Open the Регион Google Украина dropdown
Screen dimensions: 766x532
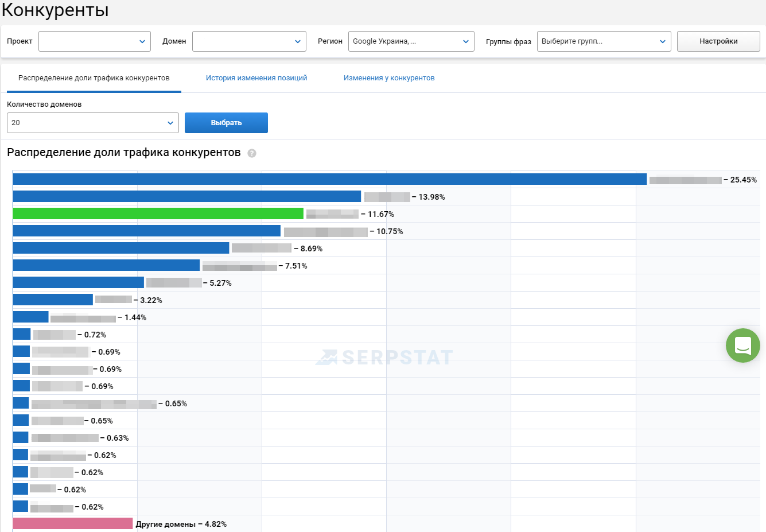point(411,41)
